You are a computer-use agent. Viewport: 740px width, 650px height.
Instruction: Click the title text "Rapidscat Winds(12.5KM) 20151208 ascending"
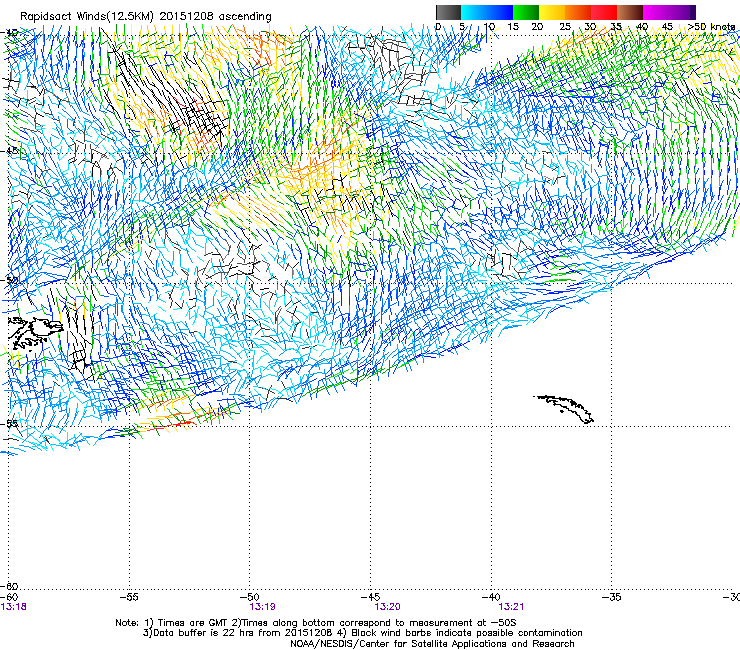click(x=145, y=17)
